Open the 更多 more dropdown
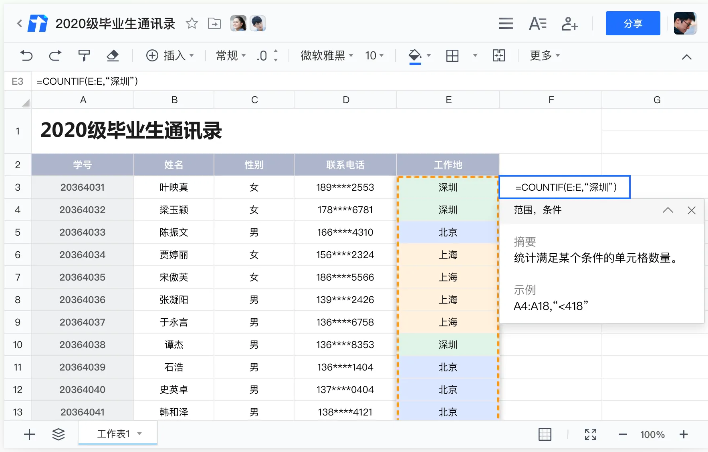The width and height of the screenshot is (708, 452). click(545, 56)
